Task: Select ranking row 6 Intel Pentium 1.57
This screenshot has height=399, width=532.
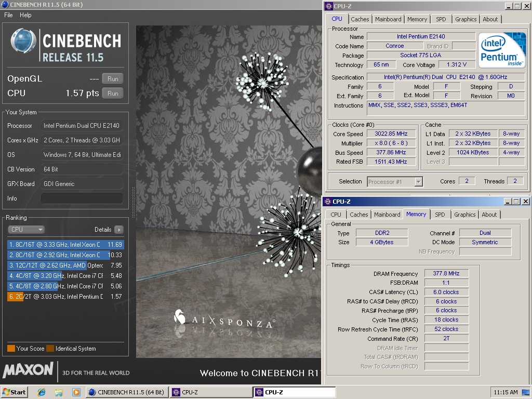Action: tap(65, 297)
